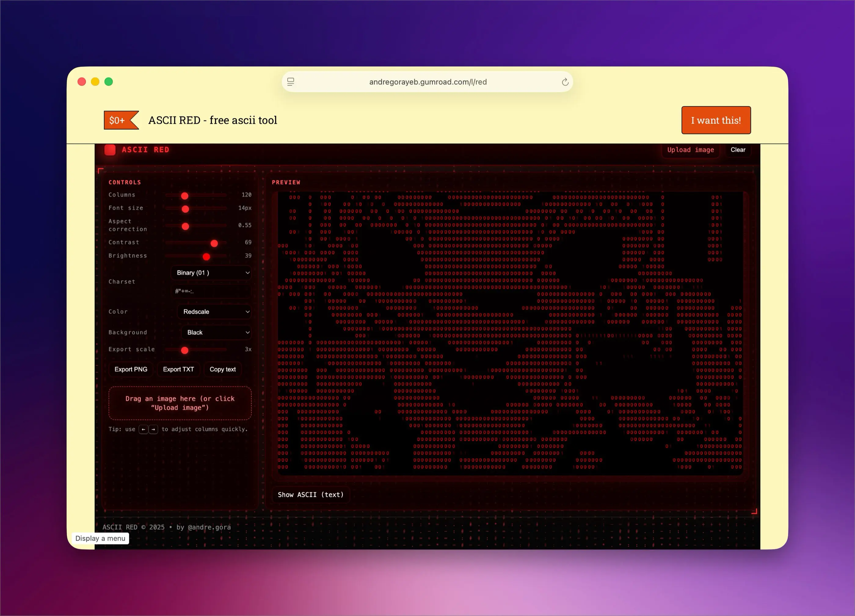
Task: Click the ASCII RED red square logo
Action: tap(110, 150)
